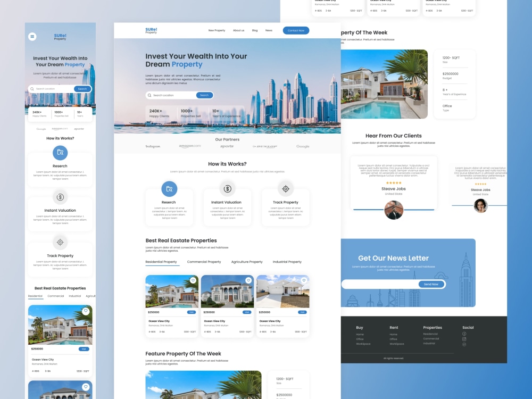Click the desktop hero Search button
Viewport: 532px width, 399px height.
pyautogui.click(x=205, y=95)
